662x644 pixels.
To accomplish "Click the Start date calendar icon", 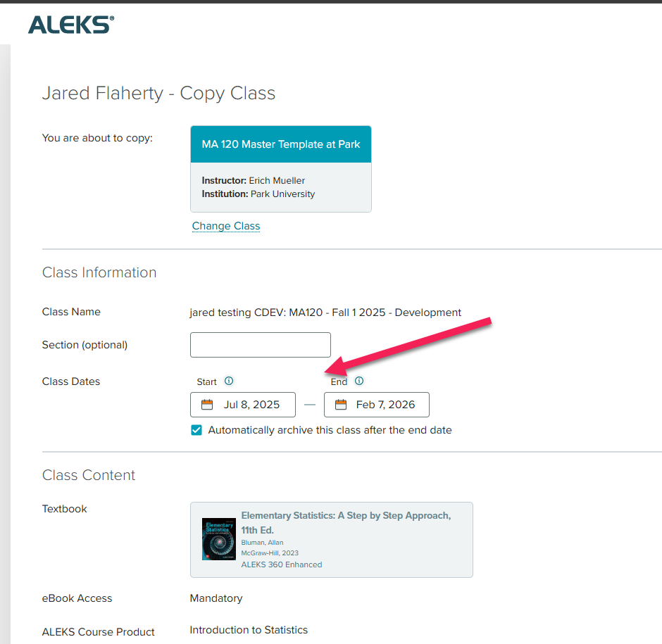I will pyautogui.click(x=207, y=405).
